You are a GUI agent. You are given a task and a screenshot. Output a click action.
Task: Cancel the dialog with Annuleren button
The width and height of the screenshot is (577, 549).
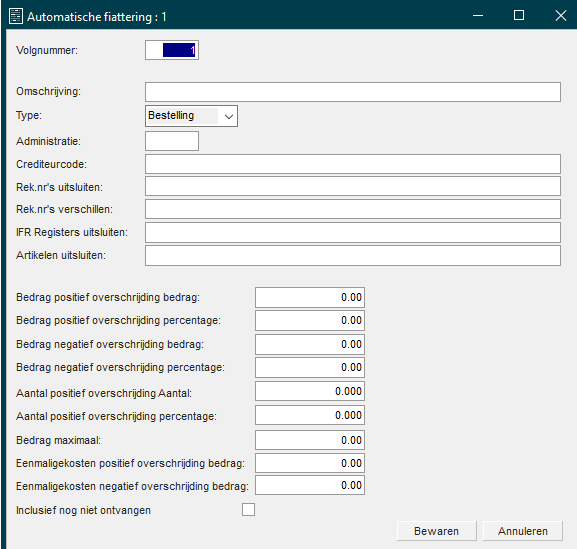523,531
